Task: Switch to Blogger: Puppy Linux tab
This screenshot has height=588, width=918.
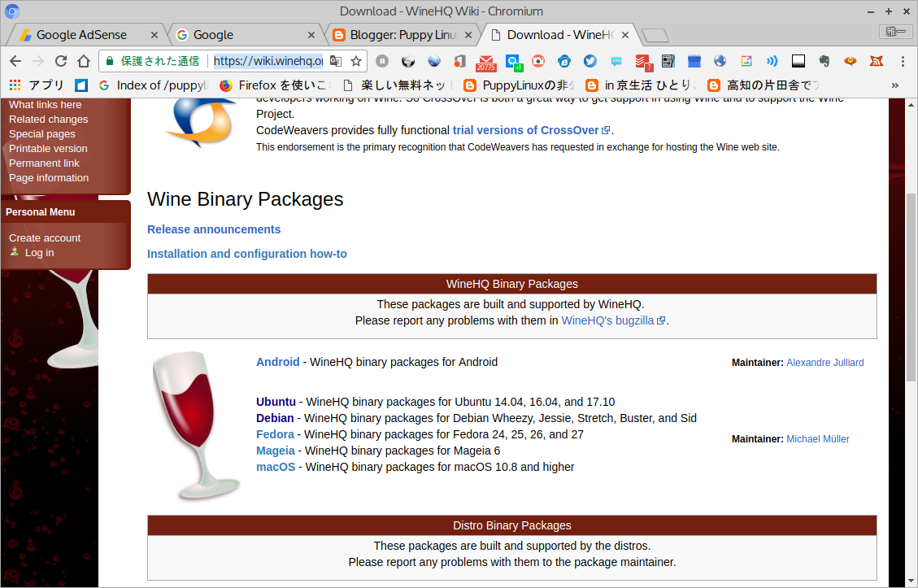Action: coord(402,35)
